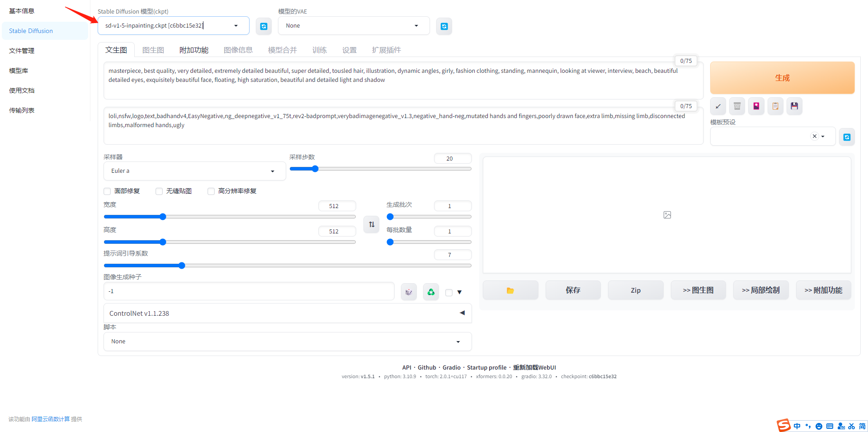The image size is (868, 432).
Task: Click the arrow icon to read last generation parameters
Action: [718, 106]
